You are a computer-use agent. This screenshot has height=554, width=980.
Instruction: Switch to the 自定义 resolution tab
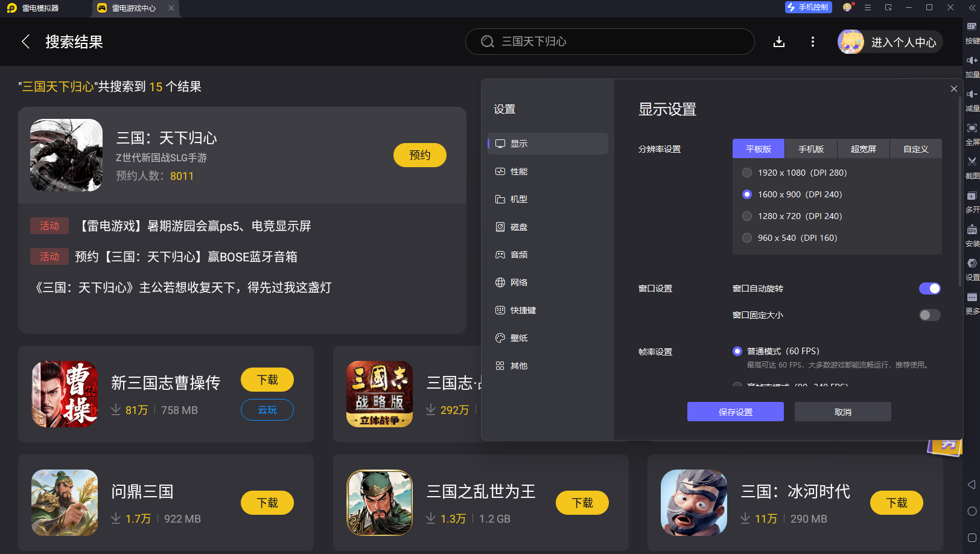916,148
